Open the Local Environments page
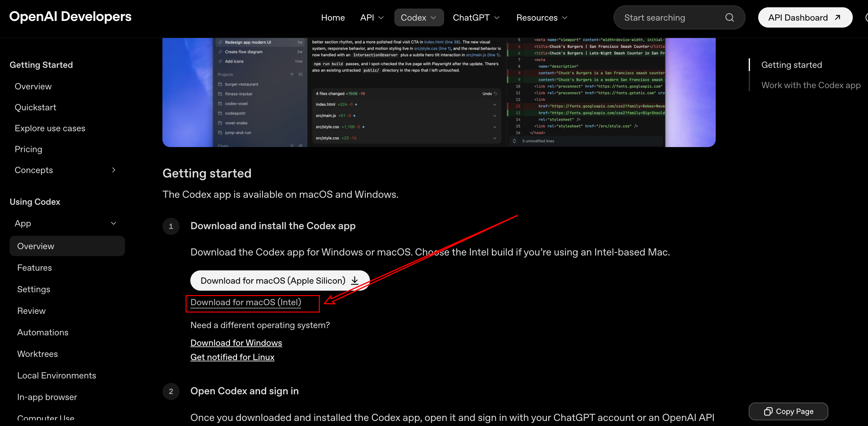This screenshot has width=868, height=426. 56,376
